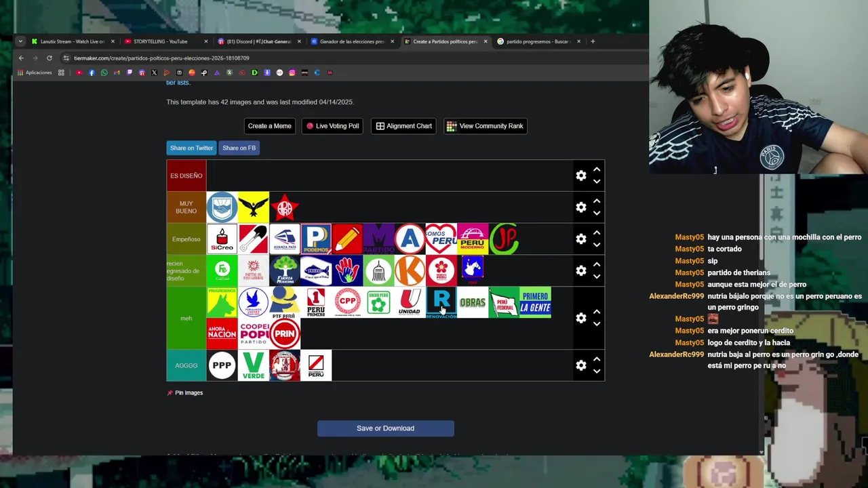Move AGGGG tier up with arrow

(x=597, y=359)
